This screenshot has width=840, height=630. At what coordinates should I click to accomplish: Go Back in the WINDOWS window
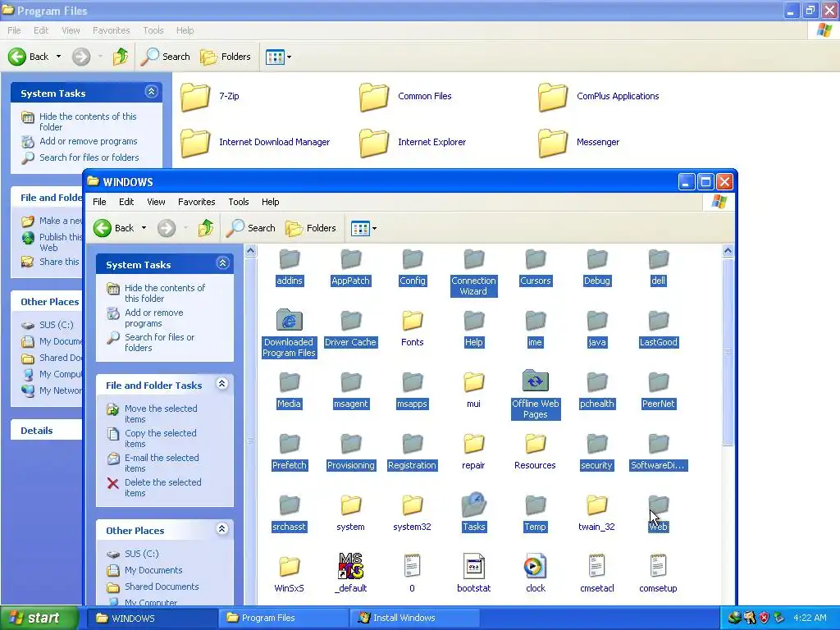click(x=114, y=228)
